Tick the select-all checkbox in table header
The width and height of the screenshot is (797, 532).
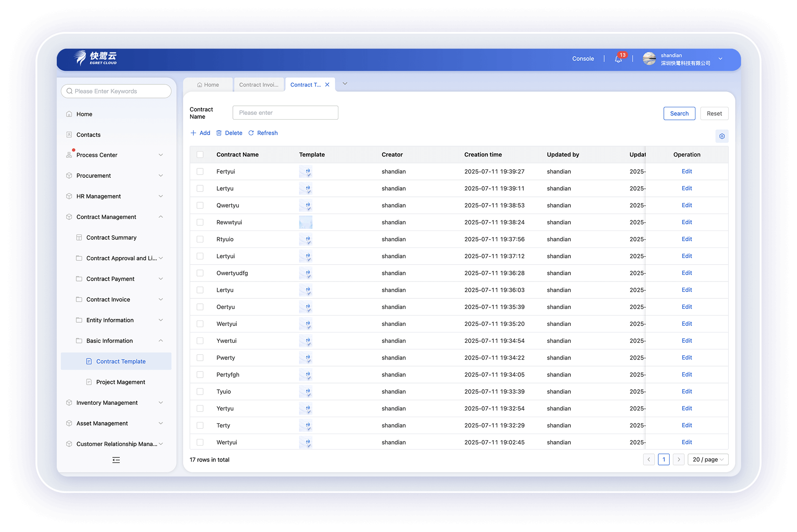pyautogui.click(x=200, y=155)
